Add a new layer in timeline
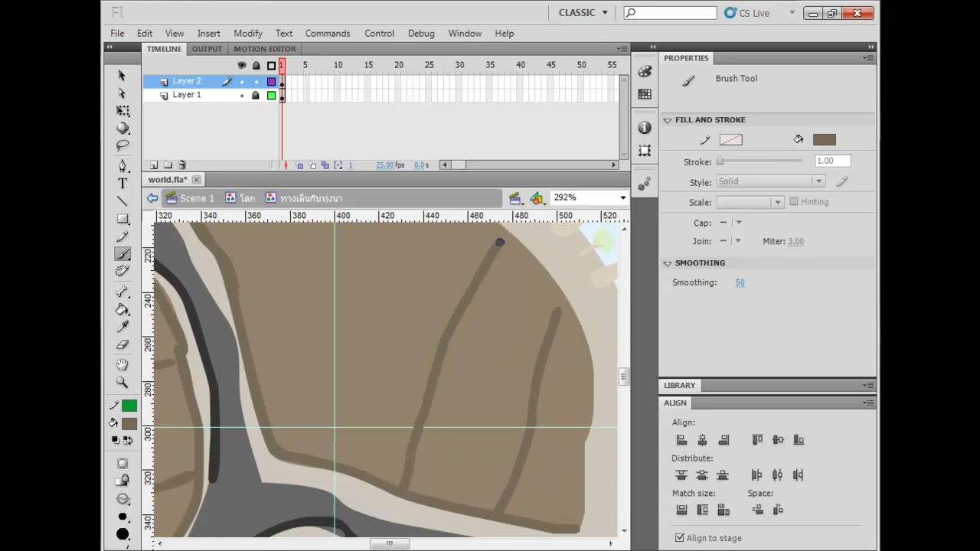Viewport: 980px width, 551px height. coord(154,165)
